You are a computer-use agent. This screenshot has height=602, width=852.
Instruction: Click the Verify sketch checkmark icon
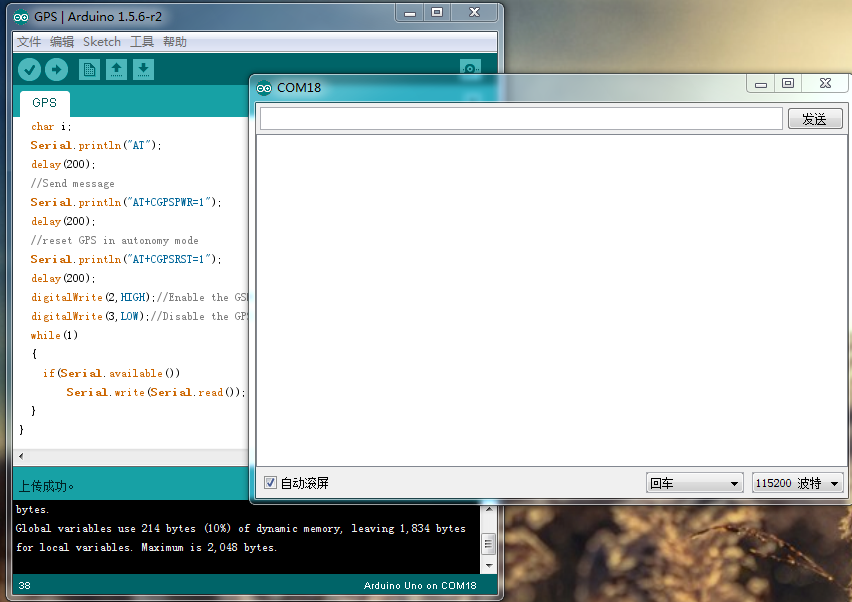coord(29,70)
